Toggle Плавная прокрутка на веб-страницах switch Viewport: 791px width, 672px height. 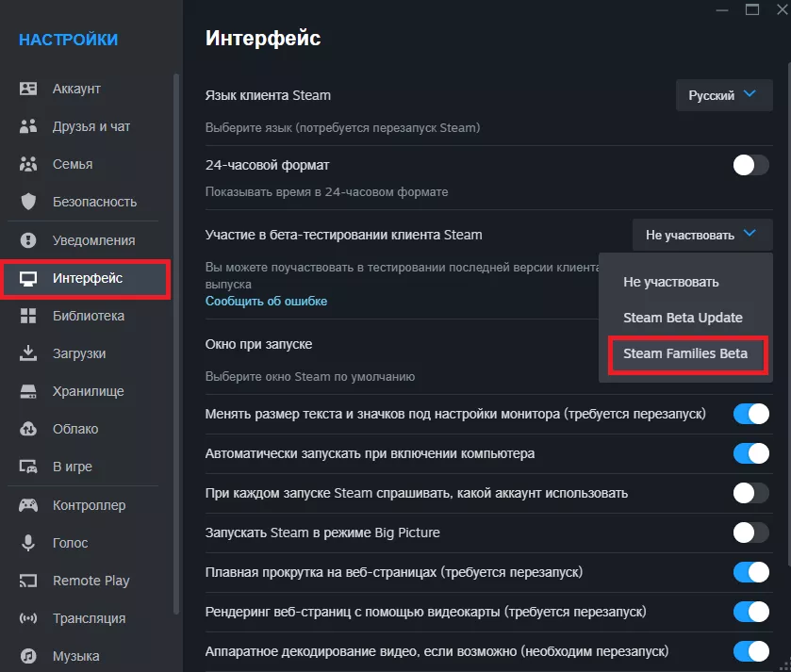(751, 572)
